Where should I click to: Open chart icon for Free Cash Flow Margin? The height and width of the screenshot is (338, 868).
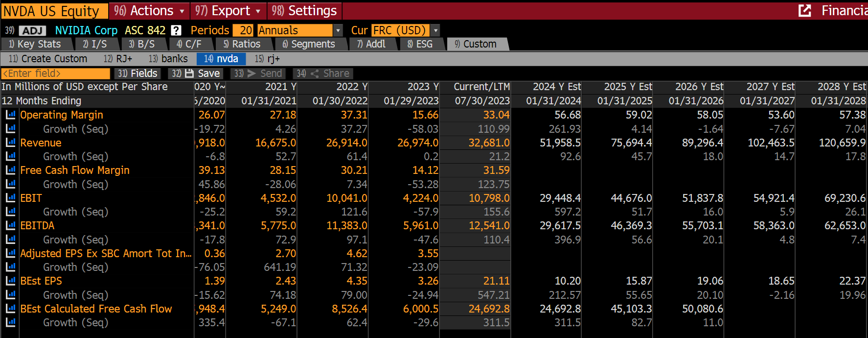(10, 170)
